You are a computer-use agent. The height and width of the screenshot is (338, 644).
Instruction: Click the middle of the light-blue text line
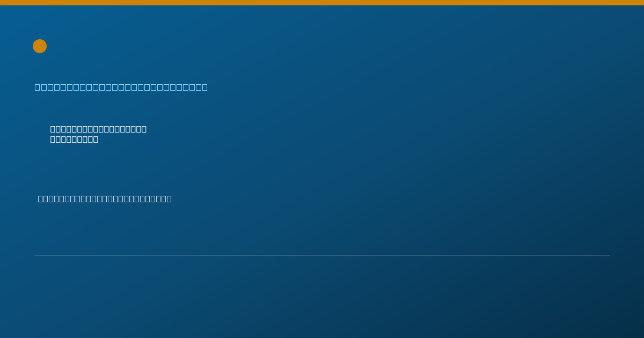pyautogui.click(x=121, y=87)
